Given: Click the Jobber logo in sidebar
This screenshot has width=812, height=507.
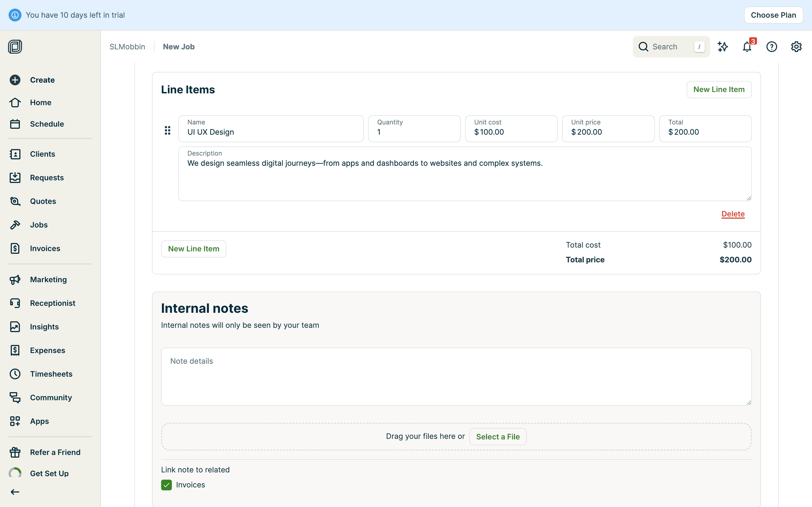Looking at the screenshot, I should click(15, 47).
